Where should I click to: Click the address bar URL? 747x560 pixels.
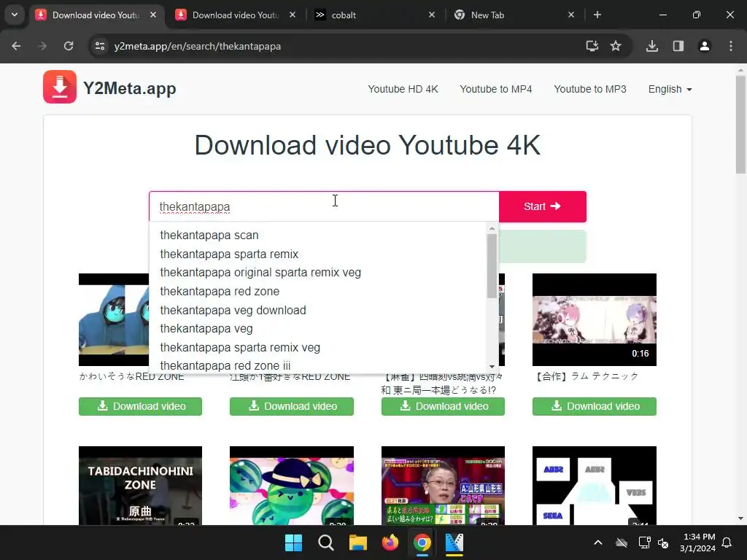pyautogui.click(x=197, y=46)
